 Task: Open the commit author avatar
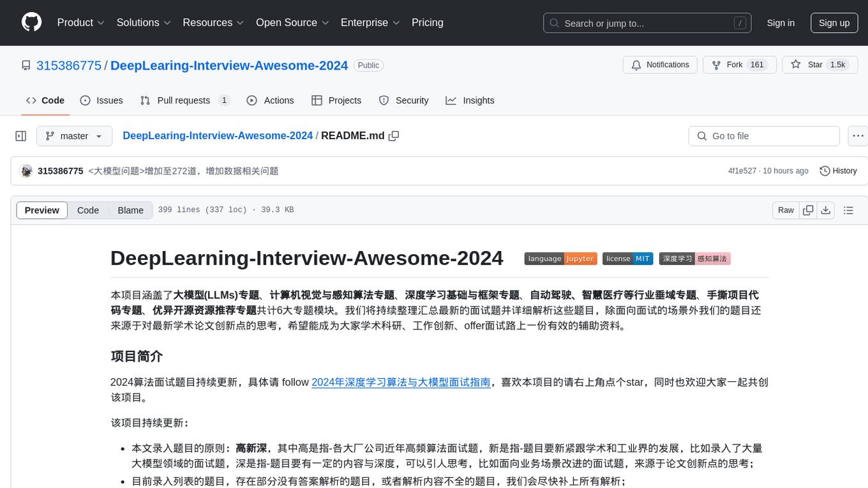27,171
